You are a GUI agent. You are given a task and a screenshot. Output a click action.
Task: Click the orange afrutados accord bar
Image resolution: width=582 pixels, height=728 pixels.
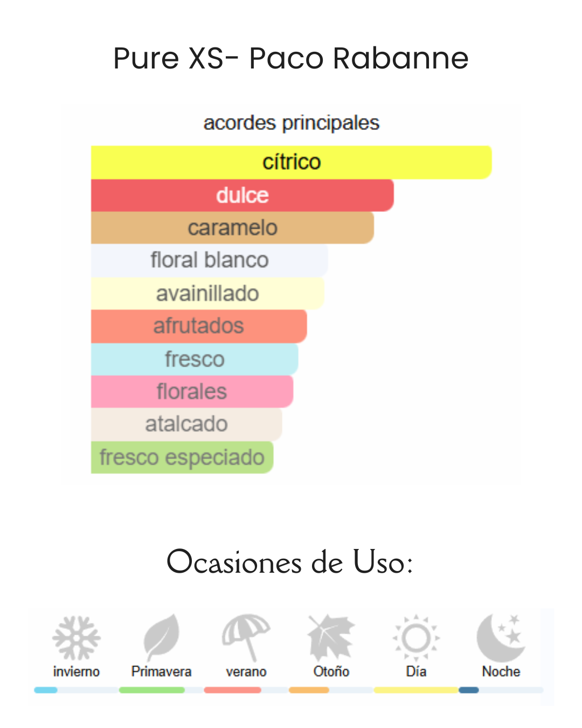point(199,326)
